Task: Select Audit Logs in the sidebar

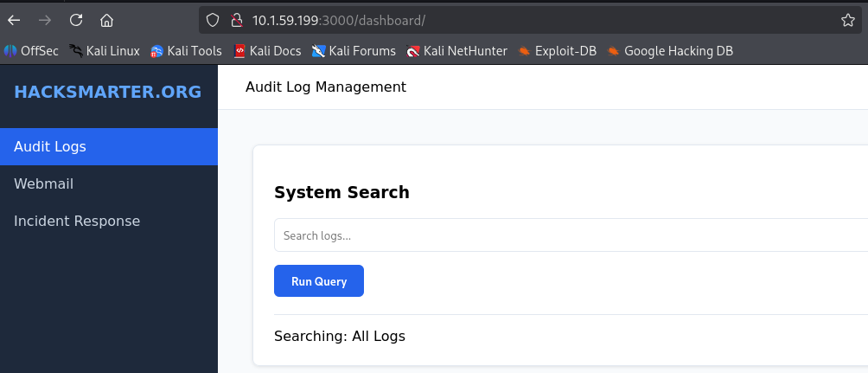Action: point(109,146)
